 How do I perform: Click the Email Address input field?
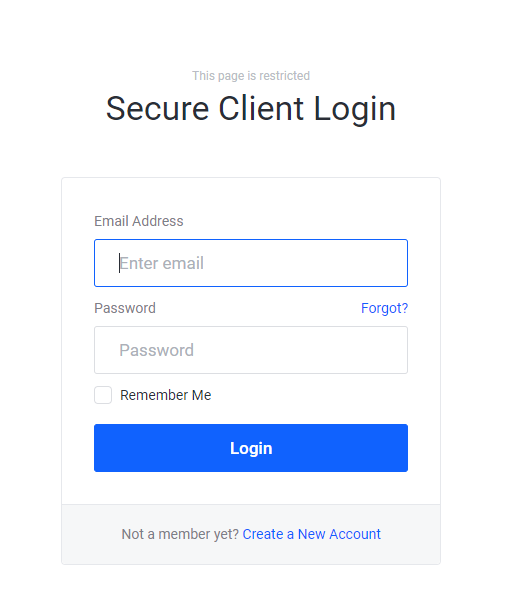[251, 263]
